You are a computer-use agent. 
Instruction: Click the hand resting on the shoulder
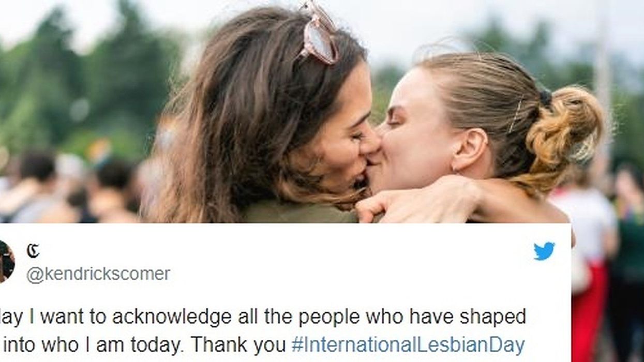pyautogui.click(x=414, y=199)
